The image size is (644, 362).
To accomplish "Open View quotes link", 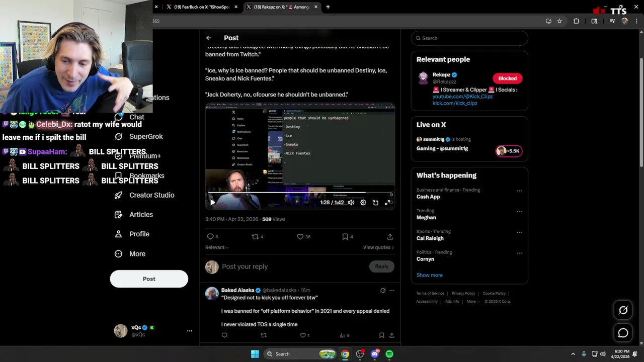I will [x=378, y=247].
